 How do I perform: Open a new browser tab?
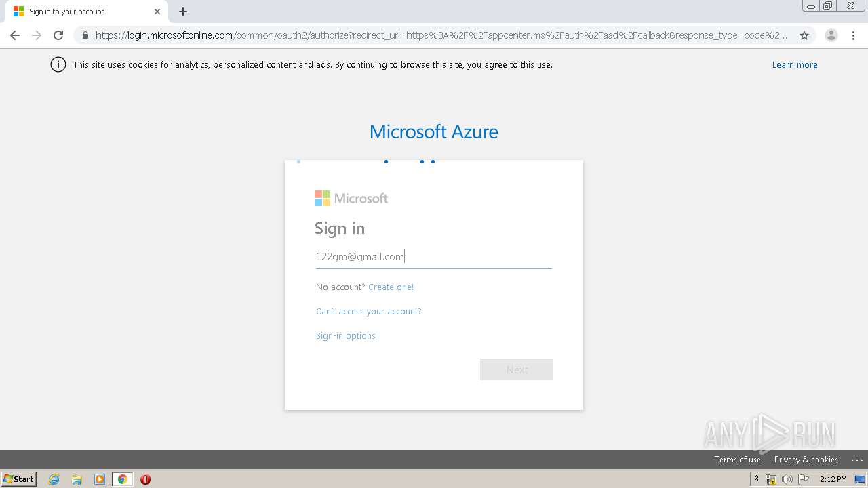click(183, 12)
